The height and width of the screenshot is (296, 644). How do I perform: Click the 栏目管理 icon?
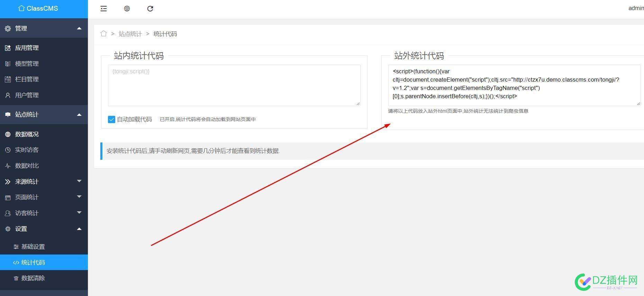pos(8,79)
